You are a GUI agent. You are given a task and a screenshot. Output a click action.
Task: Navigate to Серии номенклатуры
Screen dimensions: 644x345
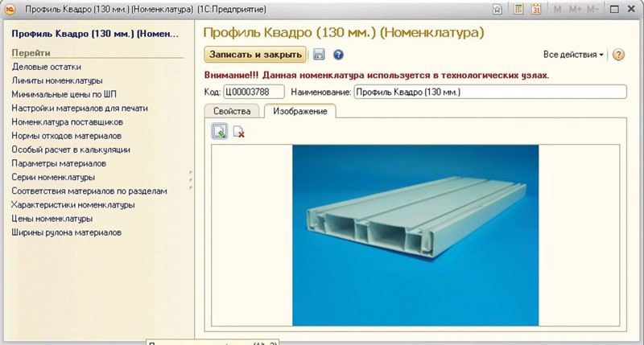coord(53,177)
